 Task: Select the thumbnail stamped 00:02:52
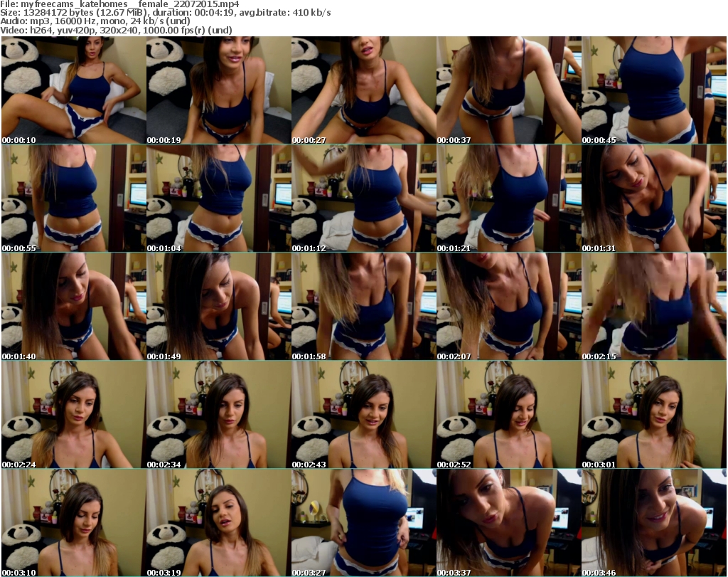click(x=509, y=414)
